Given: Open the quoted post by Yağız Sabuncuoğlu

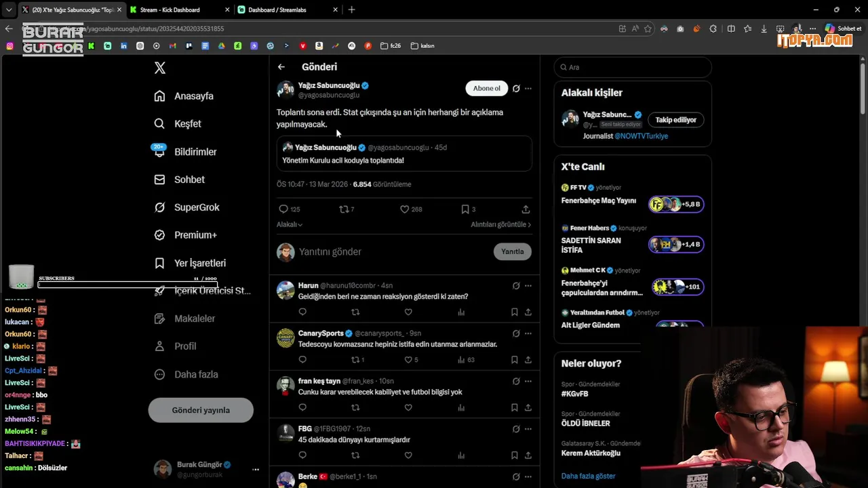Looking at the screenshot, I should coord(404,154).
